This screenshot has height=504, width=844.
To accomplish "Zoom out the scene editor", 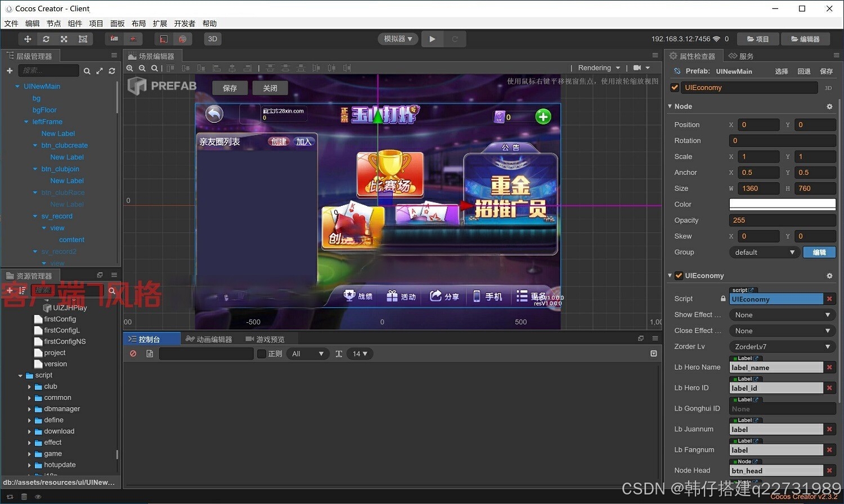I will pos(142,68).
